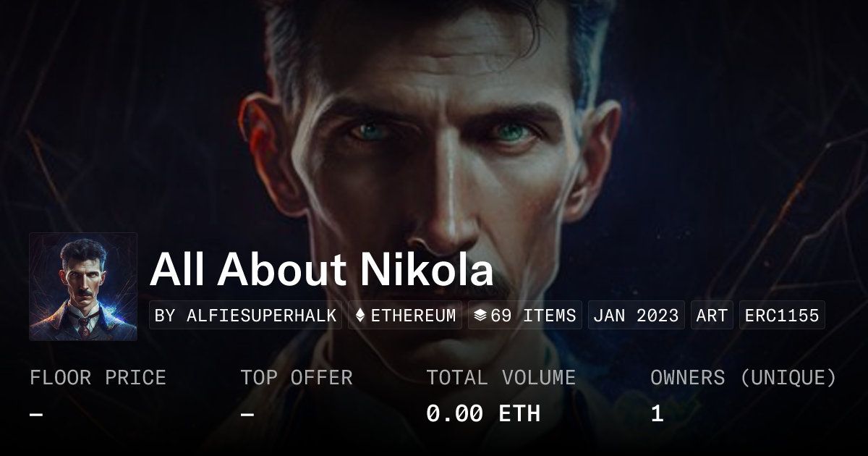
Task: Click the OWNERS (UNIQUE) heading
Action: [743, 377]
